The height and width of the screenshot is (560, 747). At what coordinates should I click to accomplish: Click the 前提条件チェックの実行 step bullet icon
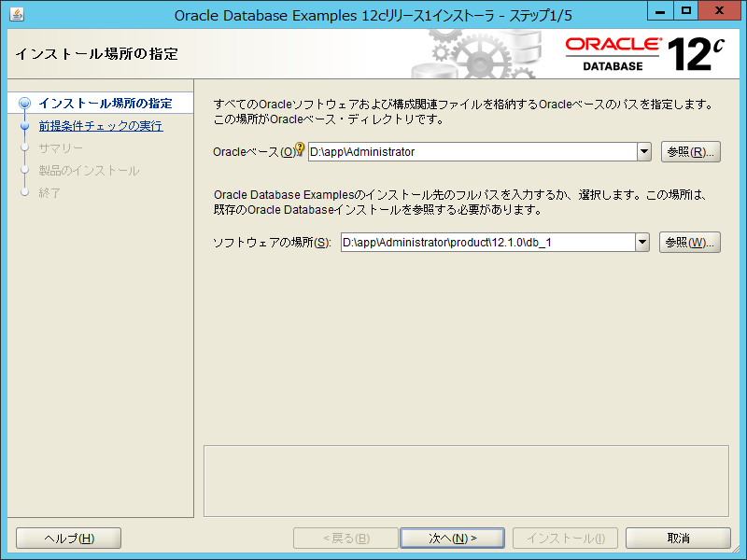(x=25, y=126)
